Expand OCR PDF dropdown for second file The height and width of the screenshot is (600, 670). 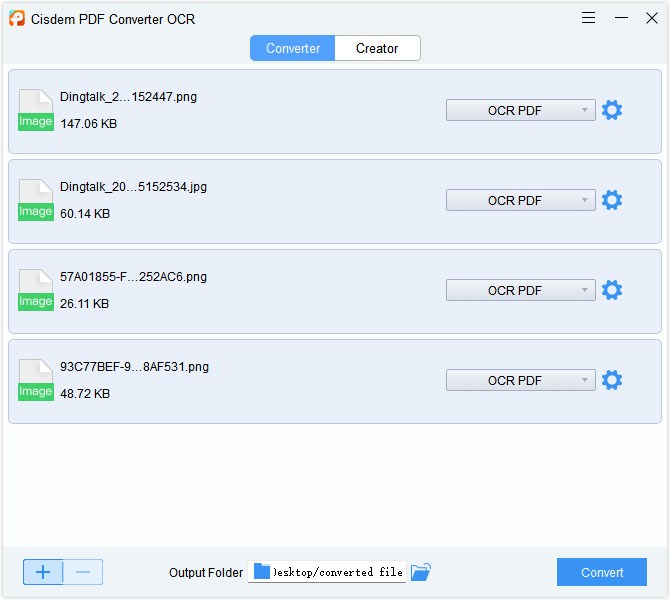tap(520, 200)
